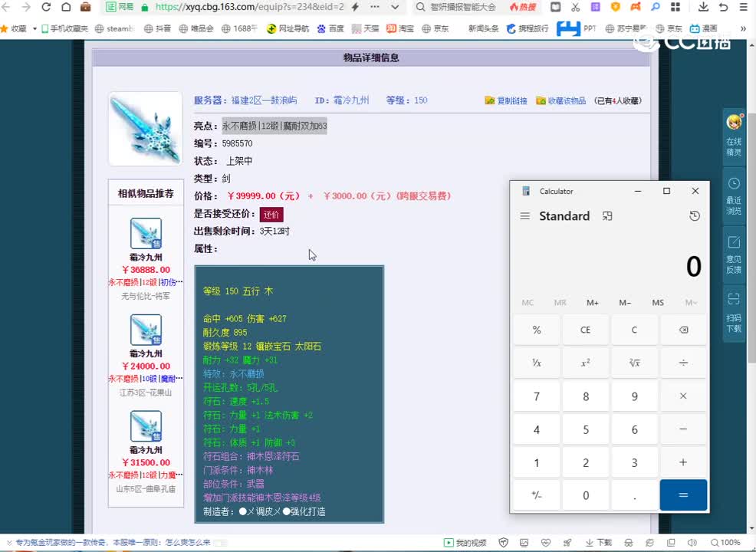Click the minus key in Calculator
Image resolution: width=756 pixels, height=552 pixels.
[683, 429]
